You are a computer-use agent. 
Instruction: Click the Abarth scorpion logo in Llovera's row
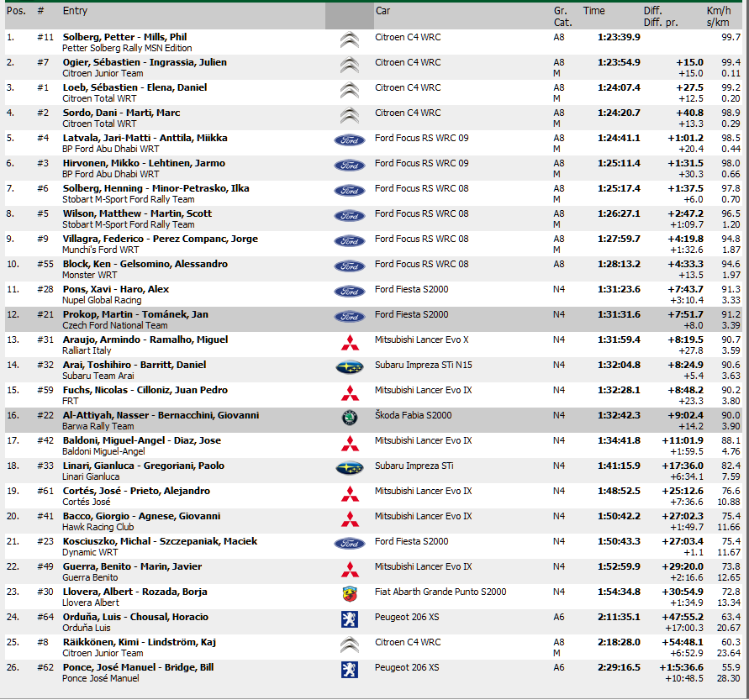[349, 594]
